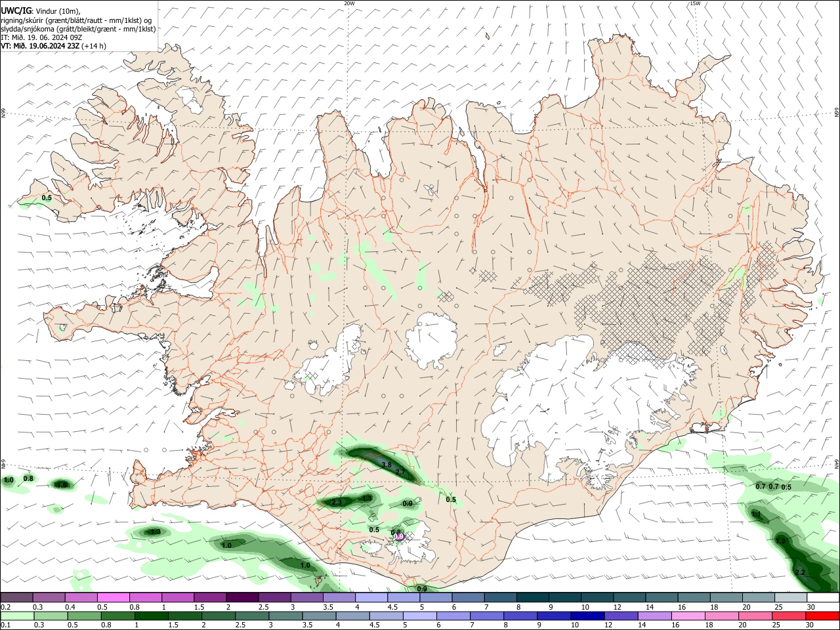This screenshot has height=630, width=840.
Task: Select the dark teal snow swatch between 8 and 9
Action: click(x=532, y=597)
